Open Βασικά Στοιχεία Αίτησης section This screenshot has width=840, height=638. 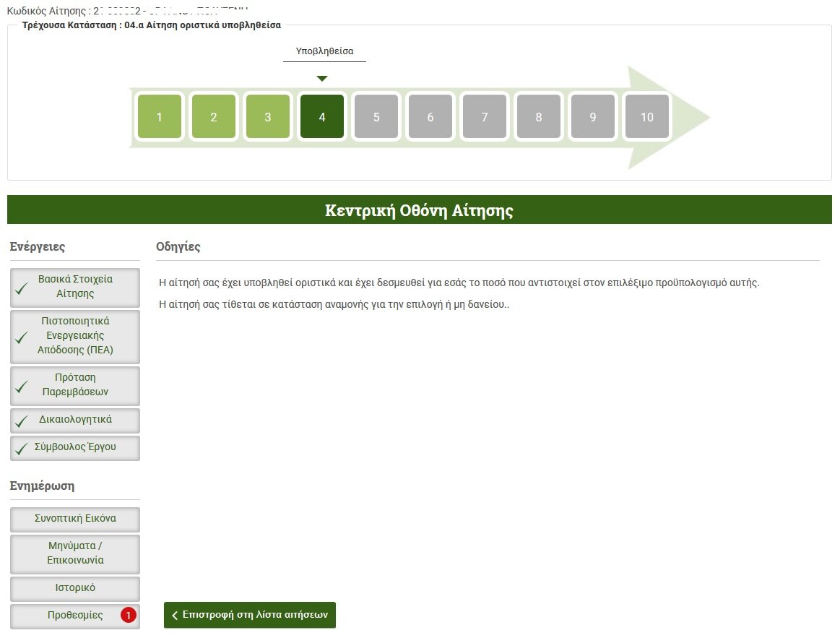pos(75,287)
